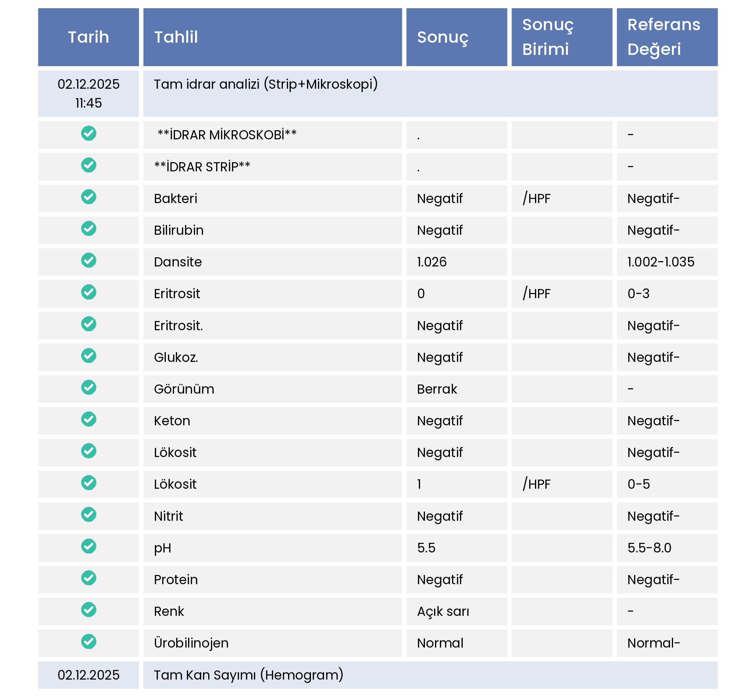Click the Referans Değeri column header
756x700 pixels.
[664, 37]
